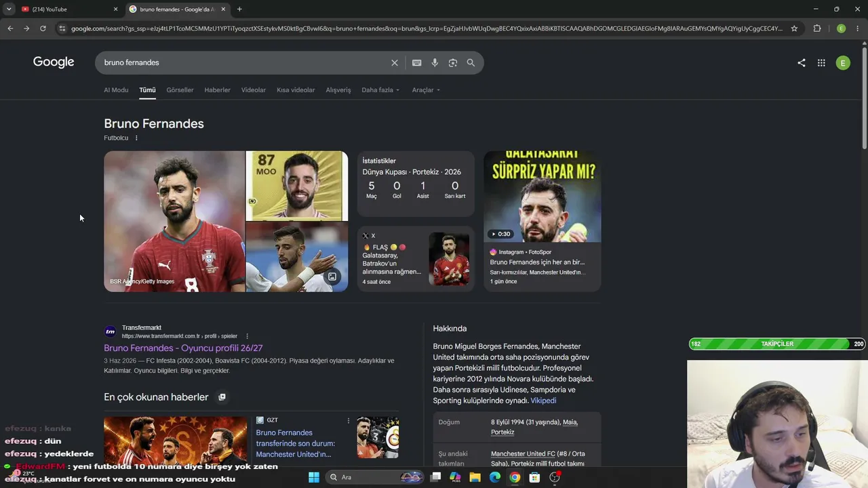The image size is (868, 488).
Task: Go back in browser history
Action: point(10,28)
